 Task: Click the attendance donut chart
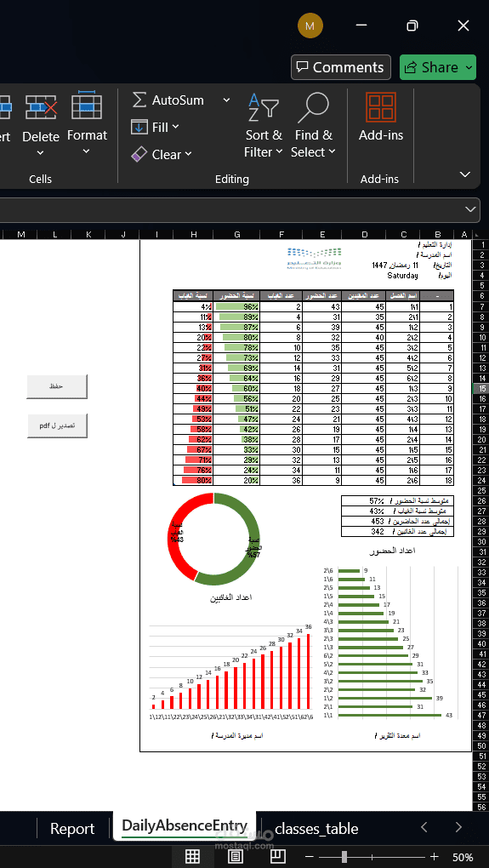(x=214, y=538)
